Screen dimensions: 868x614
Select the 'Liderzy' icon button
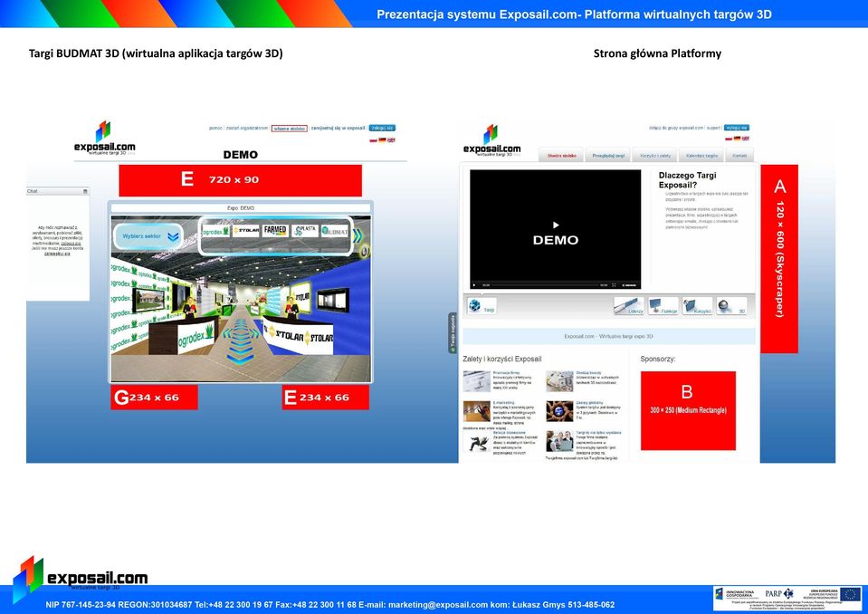coord(629,306)
